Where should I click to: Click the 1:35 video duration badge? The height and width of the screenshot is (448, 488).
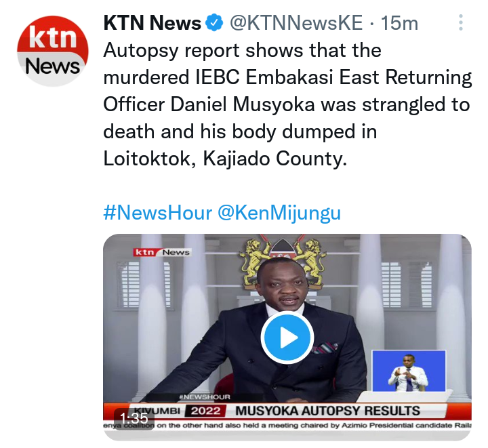[134, 418]
